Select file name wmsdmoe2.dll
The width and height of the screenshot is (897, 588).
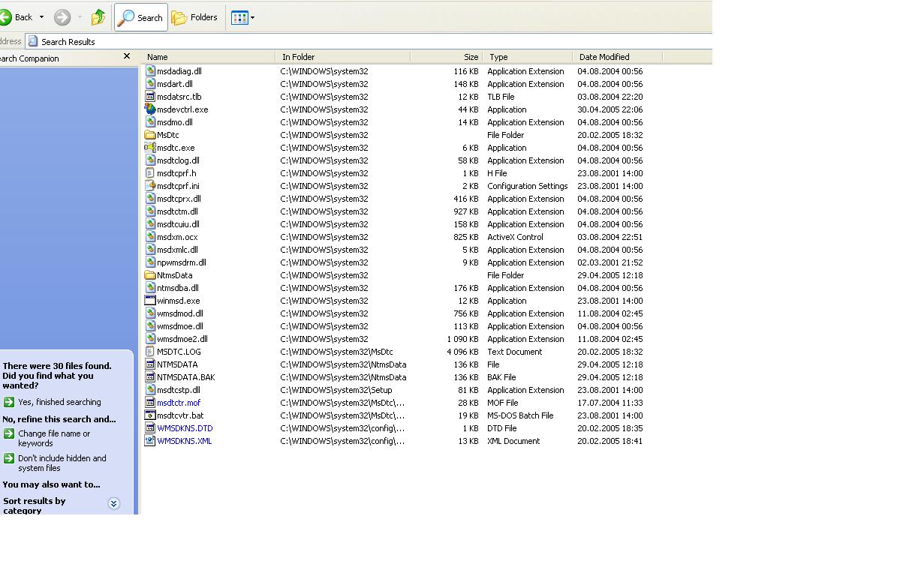pyautogui.click(x=182, y=339)
